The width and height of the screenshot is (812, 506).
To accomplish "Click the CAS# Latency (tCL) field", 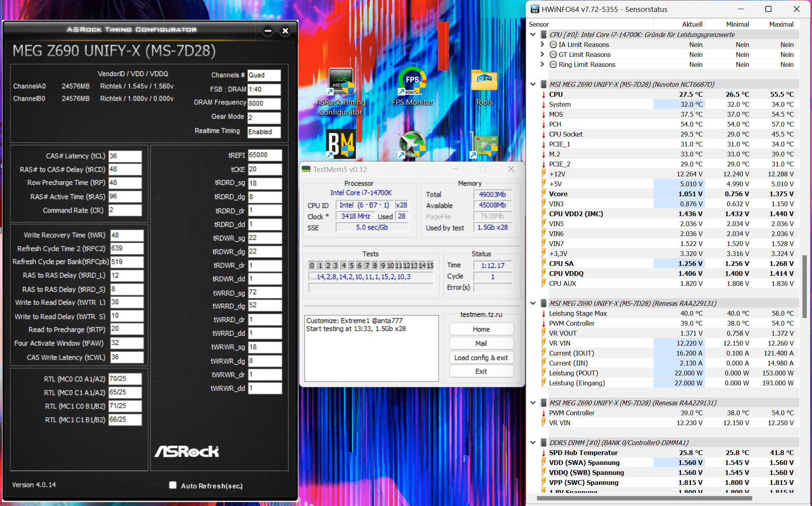I will pos(125,156).
